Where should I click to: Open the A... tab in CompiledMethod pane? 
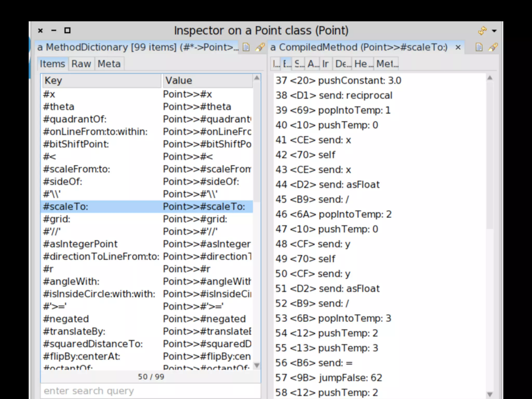point(313,64)
